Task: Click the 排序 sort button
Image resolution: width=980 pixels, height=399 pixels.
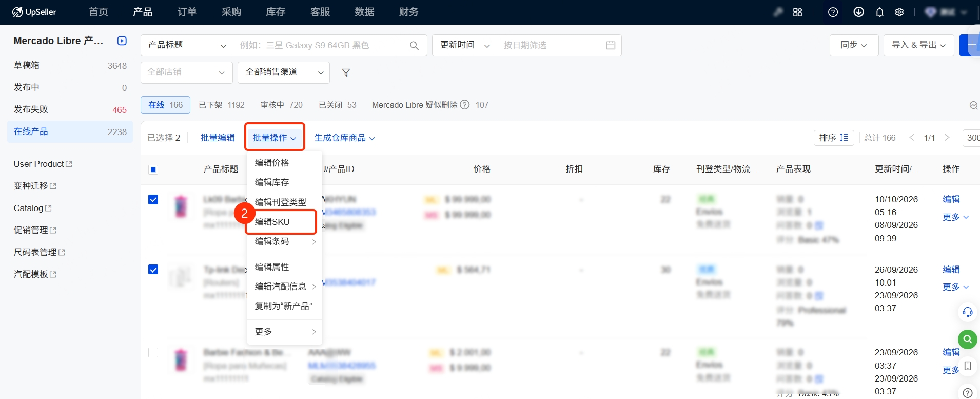Action: [834, 138]
